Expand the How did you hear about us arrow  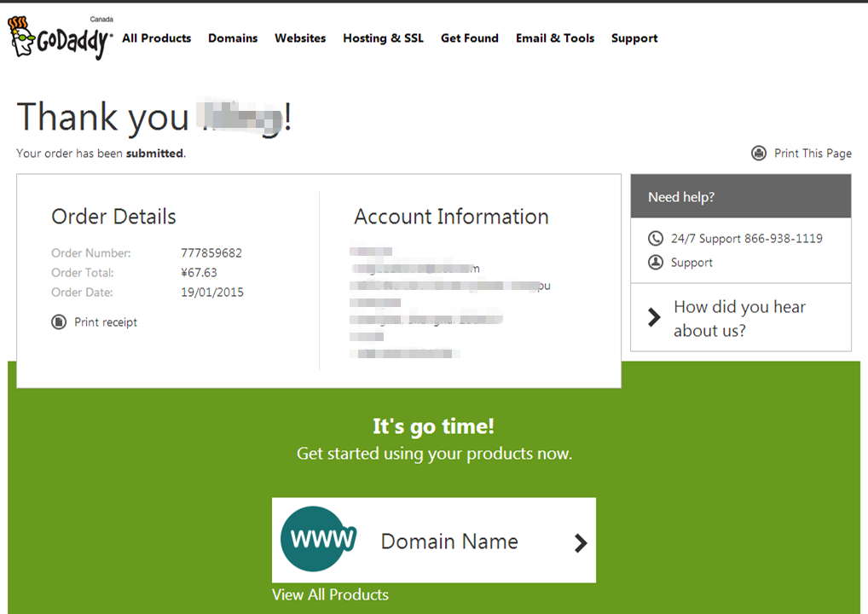[654, 318]
